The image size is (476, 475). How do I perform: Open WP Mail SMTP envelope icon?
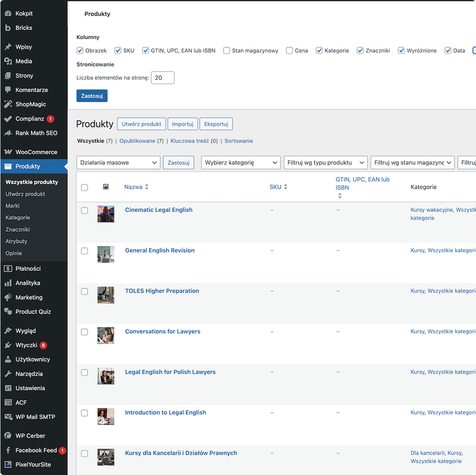click(x=8, y=417)
